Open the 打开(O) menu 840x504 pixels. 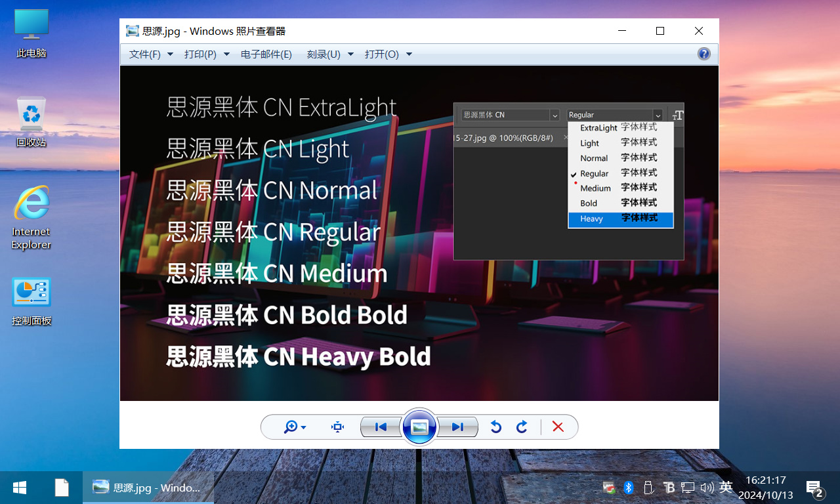pyautogui.click(x=388, y=54)
